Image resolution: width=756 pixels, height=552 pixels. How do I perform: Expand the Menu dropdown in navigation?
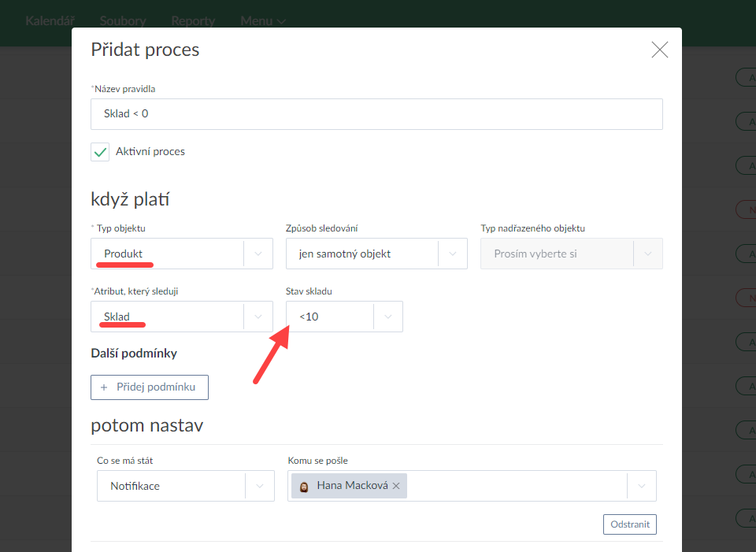[x=263, y=21]
